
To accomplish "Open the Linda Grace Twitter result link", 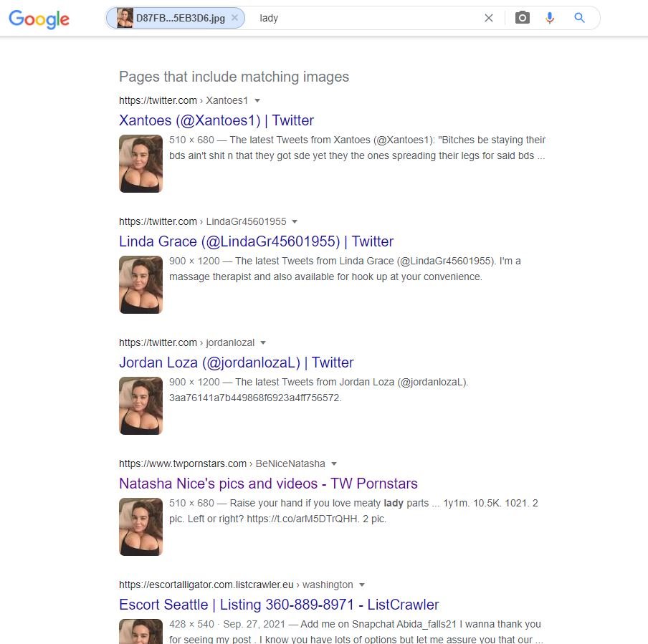I will click(x=256, y=241).
